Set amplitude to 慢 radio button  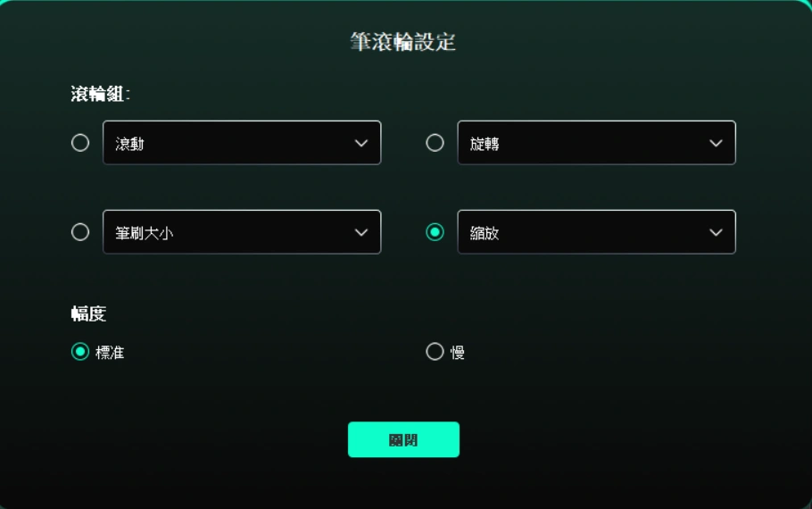pyautogui.click(x=435, y=352)
